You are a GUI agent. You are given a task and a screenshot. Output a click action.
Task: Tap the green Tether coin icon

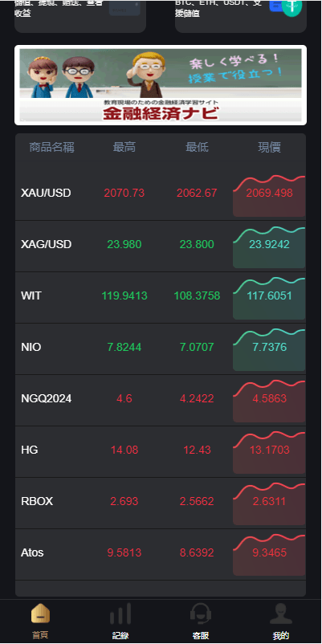[292, 7]
